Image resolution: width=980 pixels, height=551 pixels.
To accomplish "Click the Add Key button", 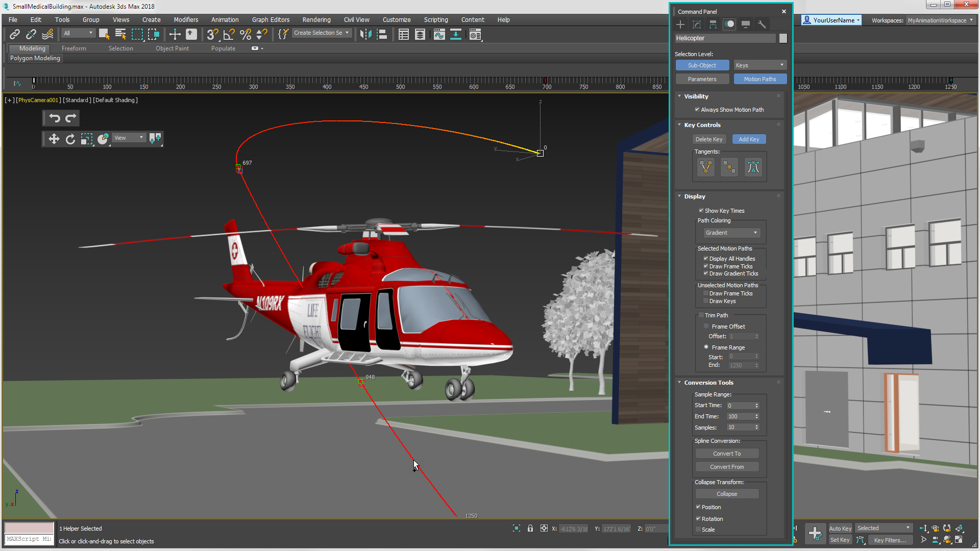I will tap(748, 139).
